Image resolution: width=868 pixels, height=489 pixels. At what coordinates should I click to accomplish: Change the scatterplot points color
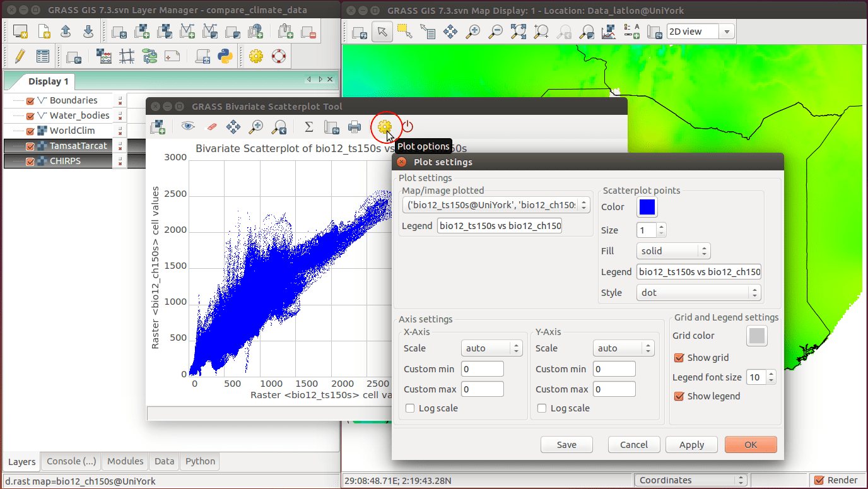click(647, 207)
